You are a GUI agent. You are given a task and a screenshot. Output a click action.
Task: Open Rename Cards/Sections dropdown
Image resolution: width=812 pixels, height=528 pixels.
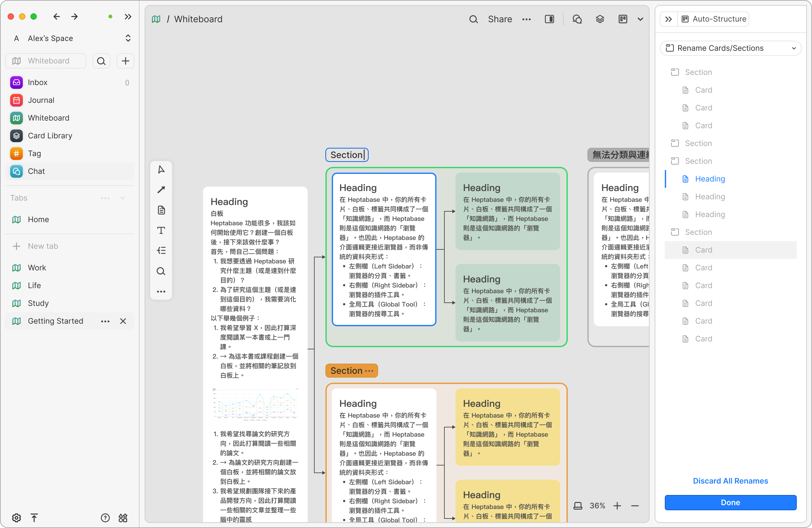point(730,48)
